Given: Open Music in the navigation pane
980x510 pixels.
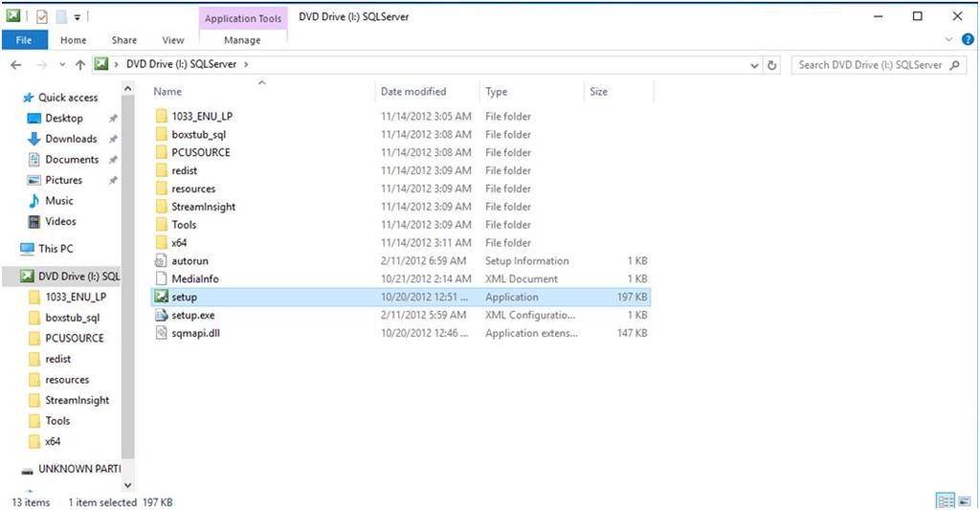Looking at the screenshot, I should pyautogui.click(x=59, y=201).
